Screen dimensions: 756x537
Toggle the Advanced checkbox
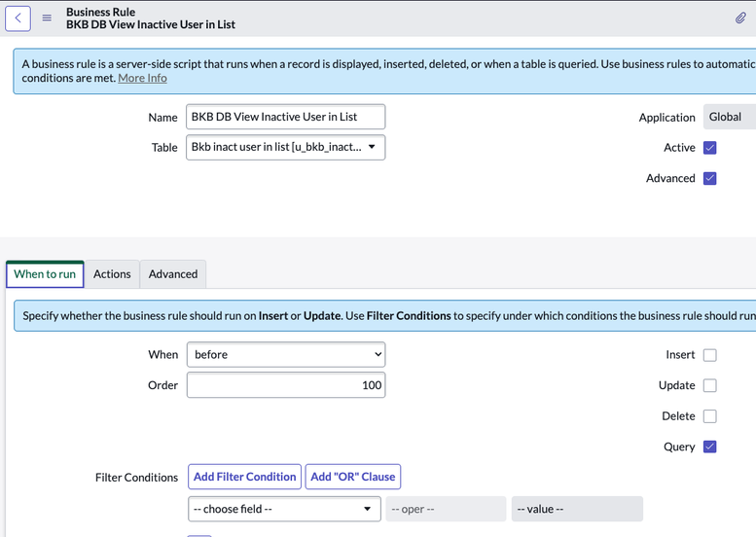coord(709,178)
